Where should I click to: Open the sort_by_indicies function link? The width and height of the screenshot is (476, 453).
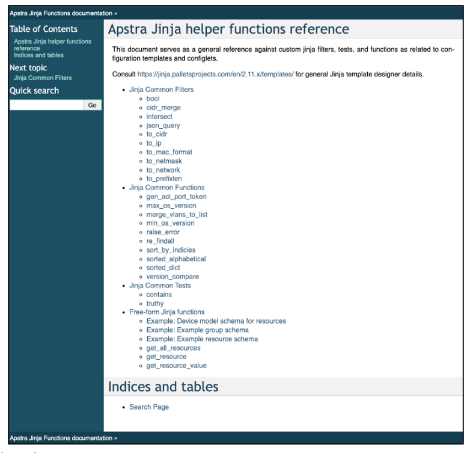click(x=171, y=250)
